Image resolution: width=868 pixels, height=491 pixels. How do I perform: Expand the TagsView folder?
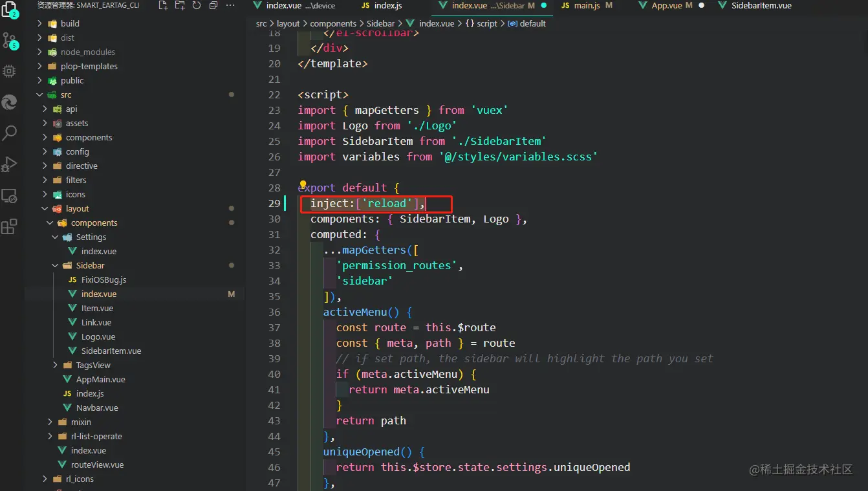coord(56,365)
